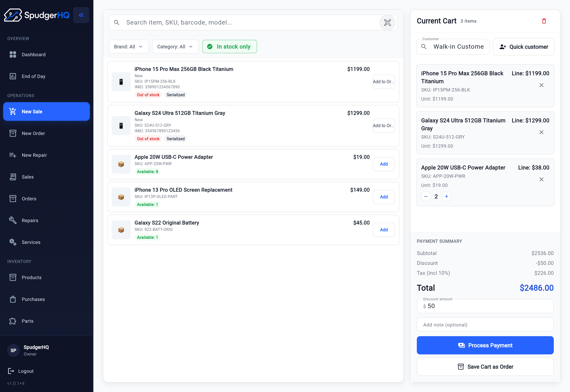Click the Subtotal $2536.00 value

[x=542, y=253]
